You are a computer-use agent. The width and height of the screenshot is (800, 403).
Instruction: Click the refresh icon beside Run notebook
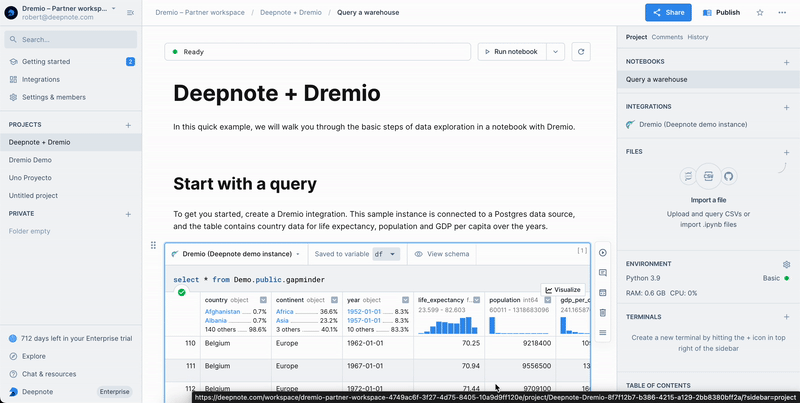581,51
